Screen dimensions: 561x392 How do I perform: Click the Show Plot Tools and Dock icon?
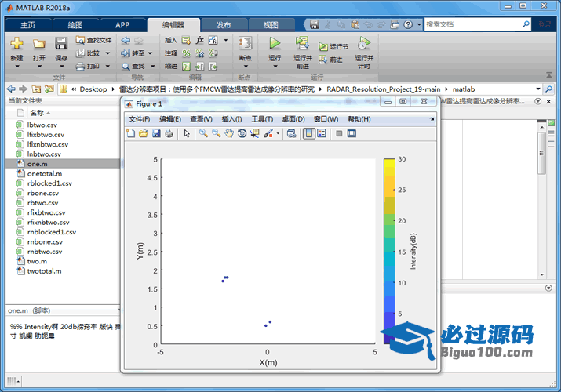(x=352, y=133)
